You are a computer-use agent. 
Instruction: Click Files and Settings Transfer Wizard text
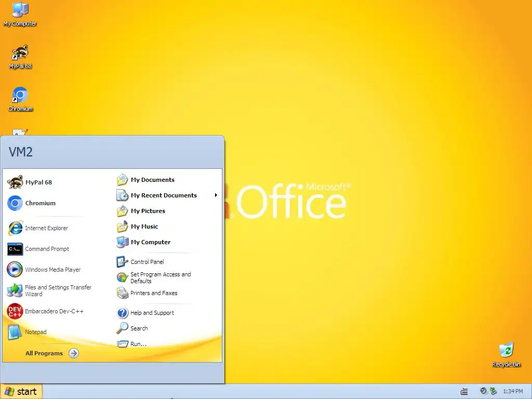(58, 290)
